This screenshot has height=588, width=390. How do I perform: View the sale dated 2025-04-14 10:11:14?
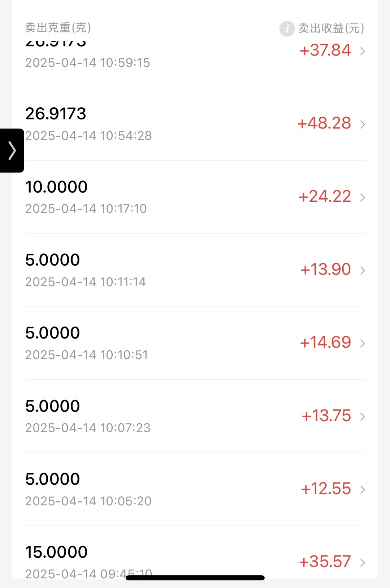tap(195, 270)
